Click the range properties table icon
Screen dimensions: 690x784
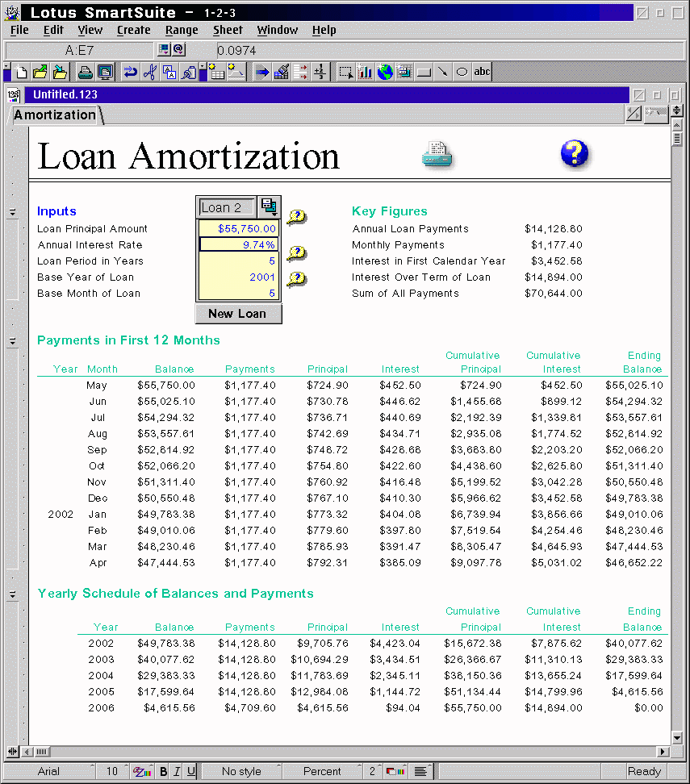pyautogui.click(x=216, y=73)
